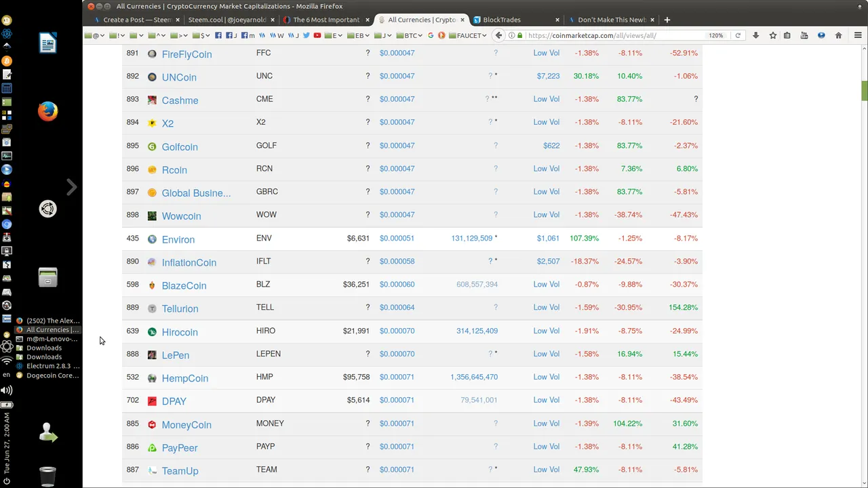
Task: Close the All Currencies tab
Action: [x=463, y=20]
